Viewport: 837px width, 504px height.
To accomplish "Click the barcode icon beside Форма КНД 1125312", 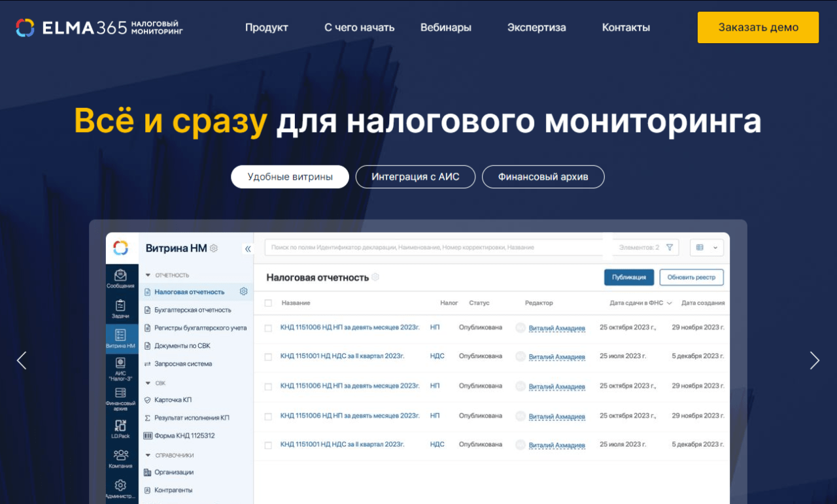I will (147, 435).
